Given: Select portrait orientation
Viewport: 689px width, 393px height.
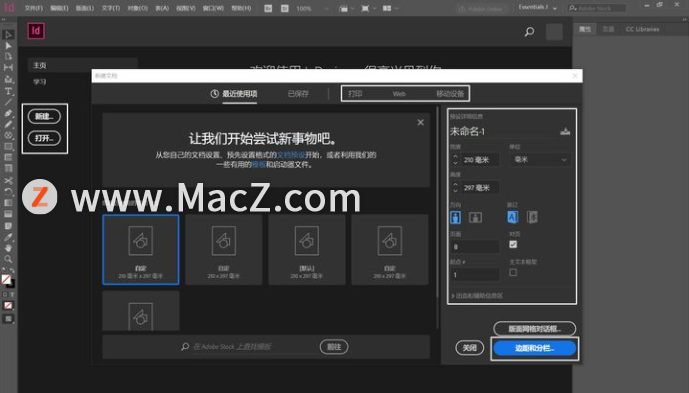Looking at the screenshot, I should tap(456, 217).
